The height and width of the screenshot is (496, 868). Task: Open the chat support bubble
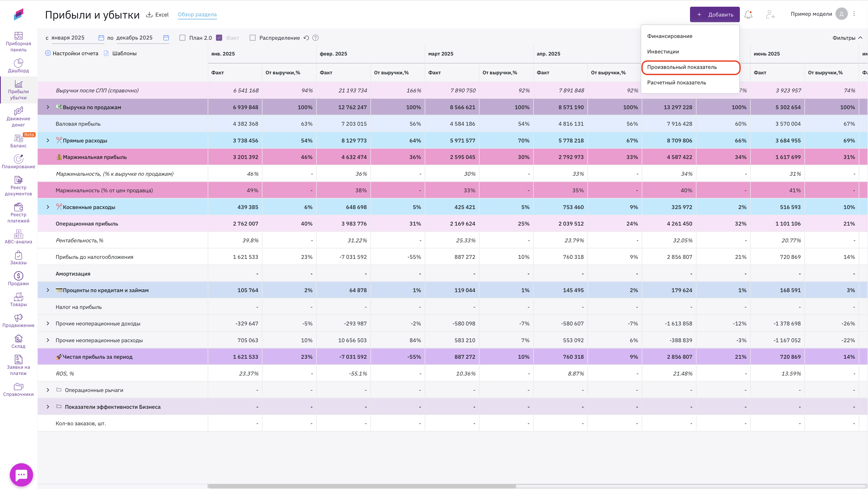coord(21,475)
